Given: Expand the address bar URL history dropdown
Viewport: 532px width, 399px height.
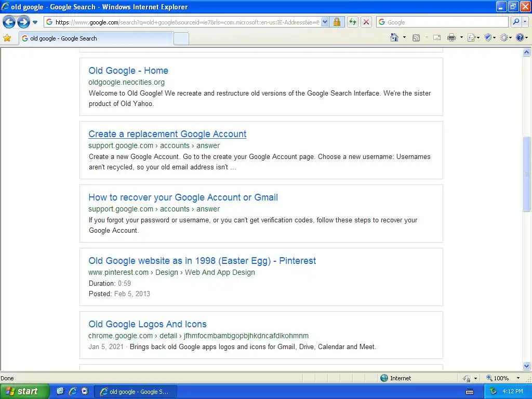Looking at the screenshot, I should tap(325, 22).
